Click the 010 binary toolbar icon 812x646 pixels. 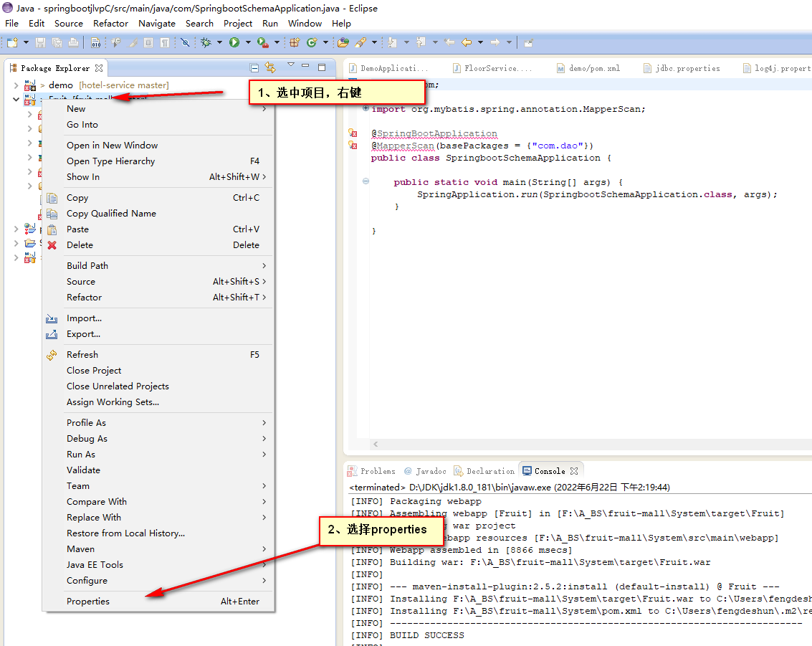pyautogui.click(x=96, y=42)
